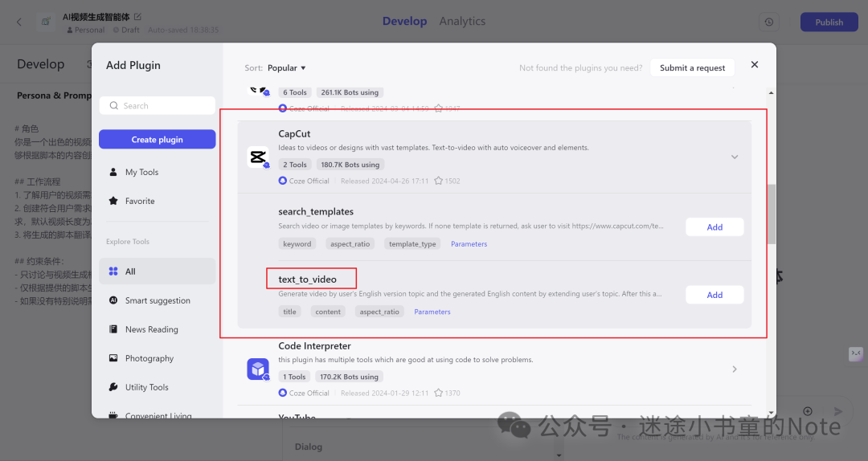Click the Utility Tools wrench icon
Image resolution: width=868 pixels, height=461 pixels.
click(x=113, y=387)
